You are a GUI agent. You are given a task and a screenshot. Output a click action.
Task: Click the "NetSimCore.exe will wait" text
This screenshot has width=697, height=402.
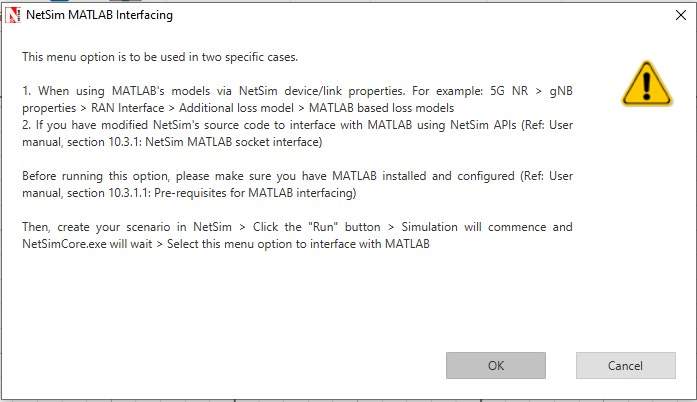tap(87, 244)
